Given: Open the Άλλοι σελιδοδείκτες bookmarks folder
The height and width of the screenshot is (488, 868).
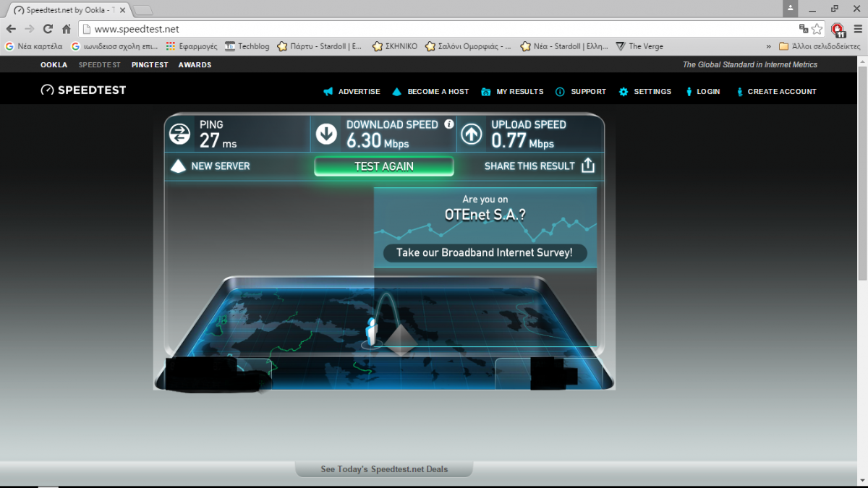Looking at the screenshot, I should point(820,46).
